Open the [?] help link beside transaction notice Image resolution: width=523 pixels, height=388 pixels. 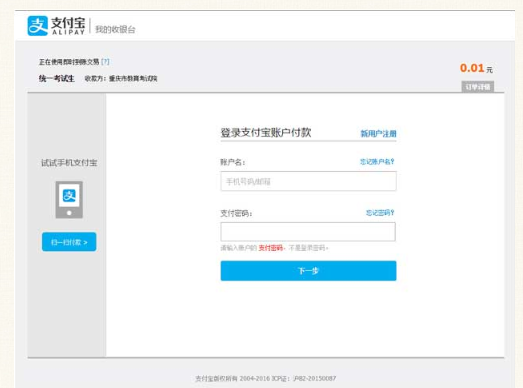(x=105, y=62)
